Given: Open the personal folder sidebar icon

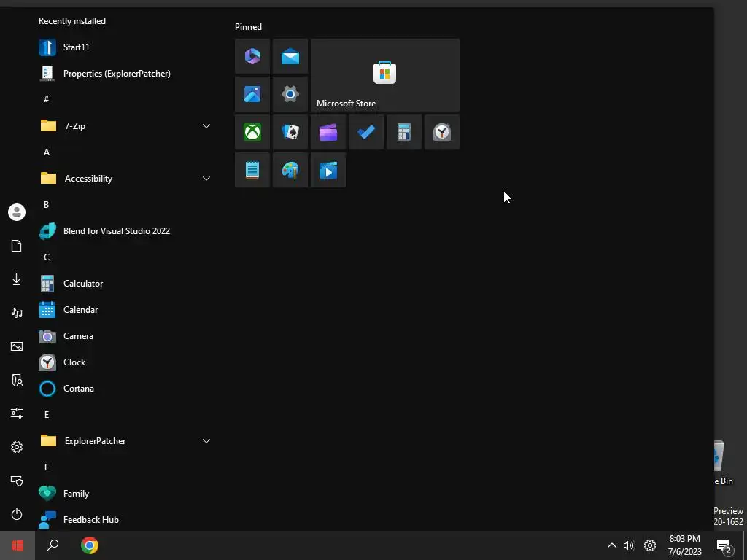Looking at the screenshot, I should [17, 380].
